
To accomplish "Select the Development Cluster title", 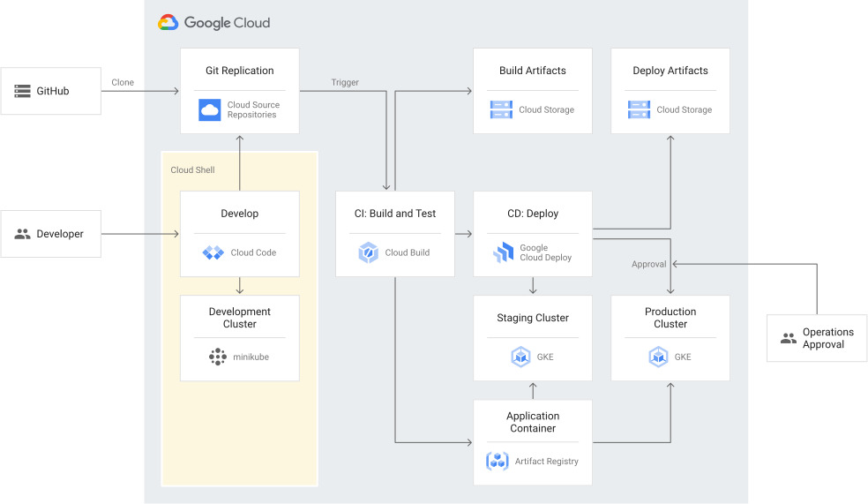I will (x=240, y=318).
